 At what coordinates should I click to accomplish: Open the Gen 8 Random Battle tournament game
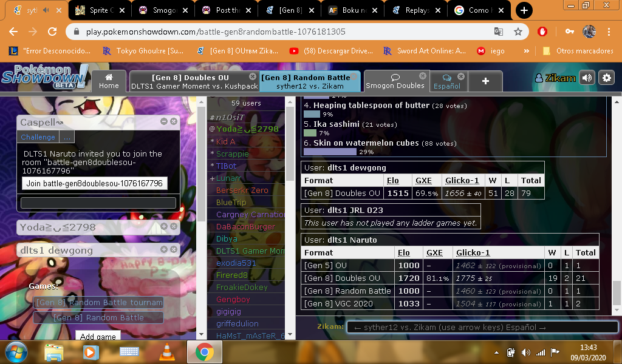(98, 303)
